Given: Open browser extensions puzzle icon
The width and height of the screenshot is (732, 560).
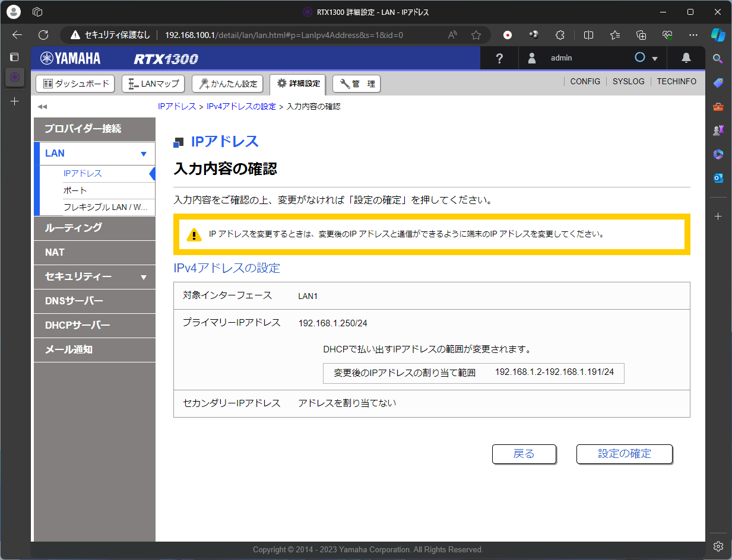Looking at the screenshot, I should pyautogui.click(x=559, y=35).
